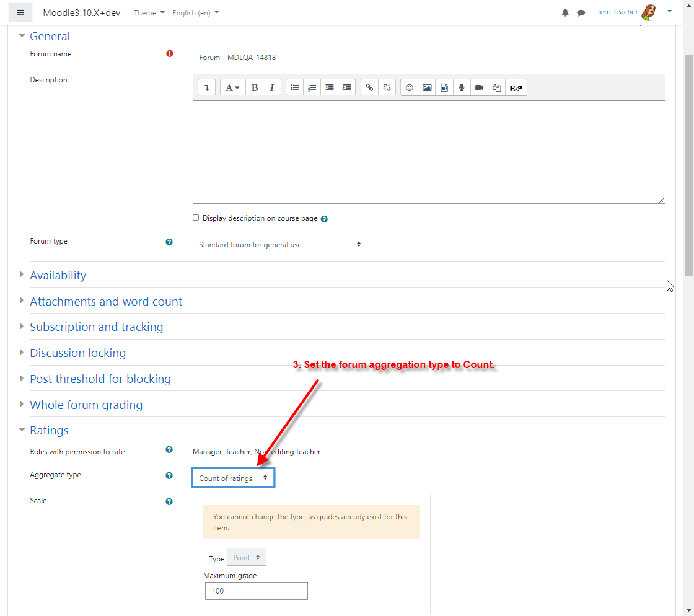This screenshot has height=616, width=694.
Task: Enable Display description on course page
Action: (x=196, y=218)
